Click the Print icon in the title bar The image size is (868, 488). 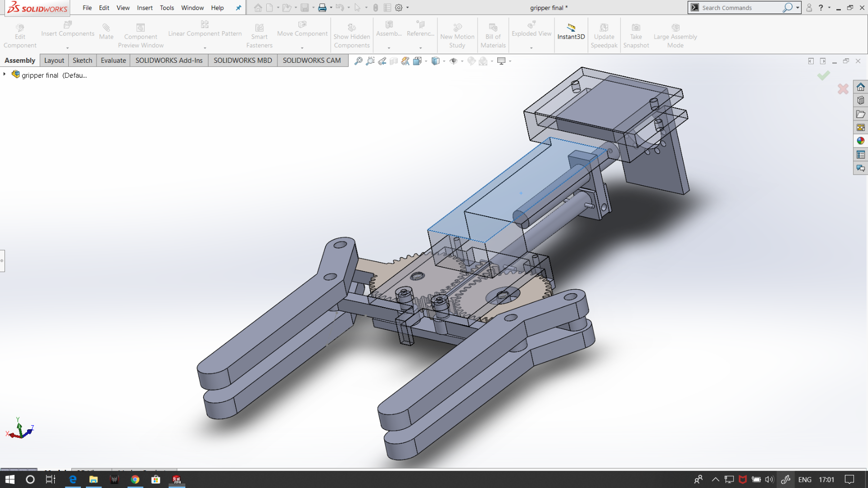tap(322, 8)
